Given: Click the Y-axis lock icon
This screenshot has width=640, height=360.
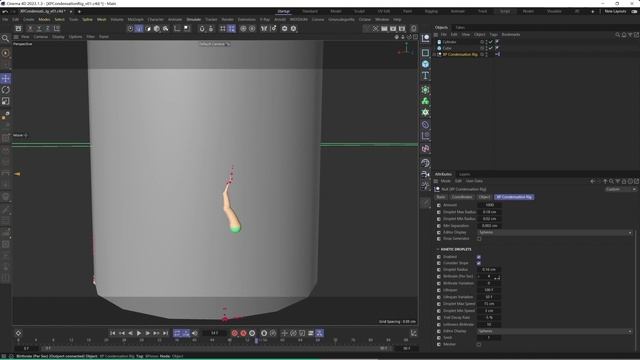Looking at the screenshot, I should tap(39, 29).
